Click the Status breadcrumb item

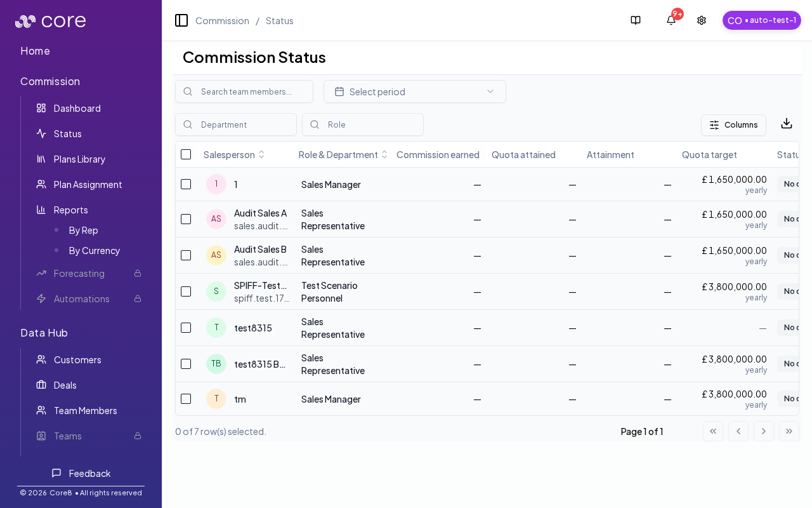coord(279,20)
